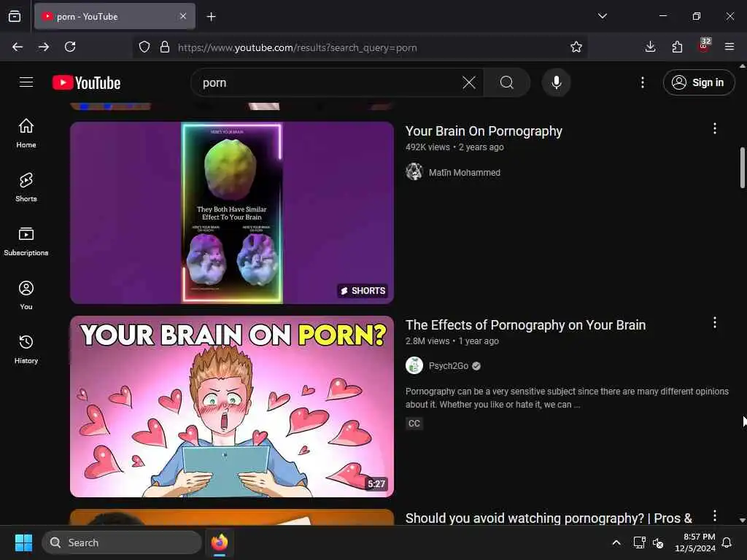Click the magnifier search button
This screenshot has width=747, height=560.
tap(507, 82)
